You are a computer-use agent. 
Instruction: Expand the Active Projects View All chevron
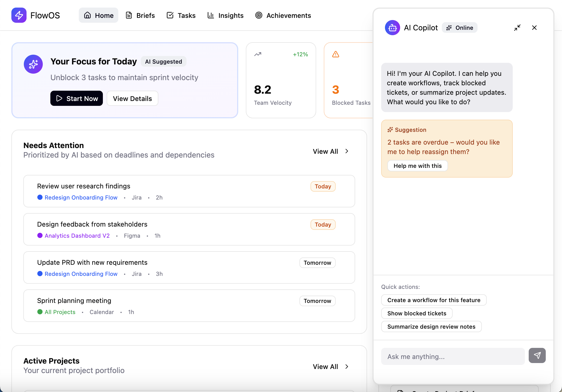point(347,367)
